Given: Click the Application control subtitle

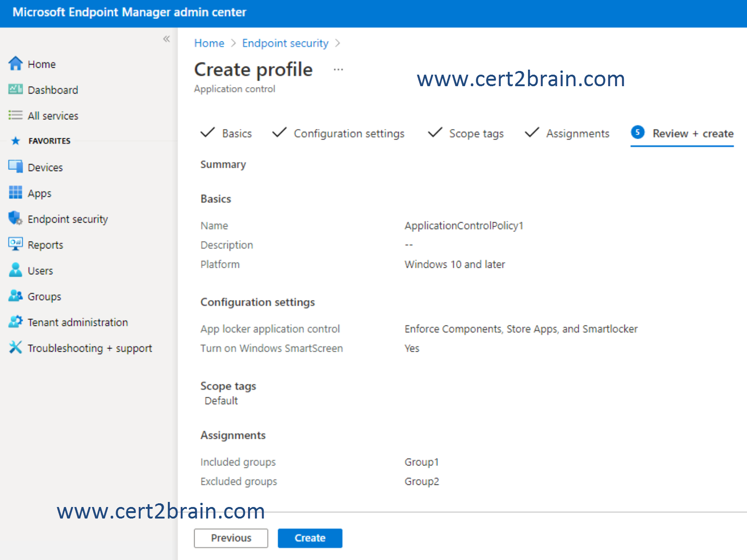Looking at the screenshot, I should tap(235, 89).
